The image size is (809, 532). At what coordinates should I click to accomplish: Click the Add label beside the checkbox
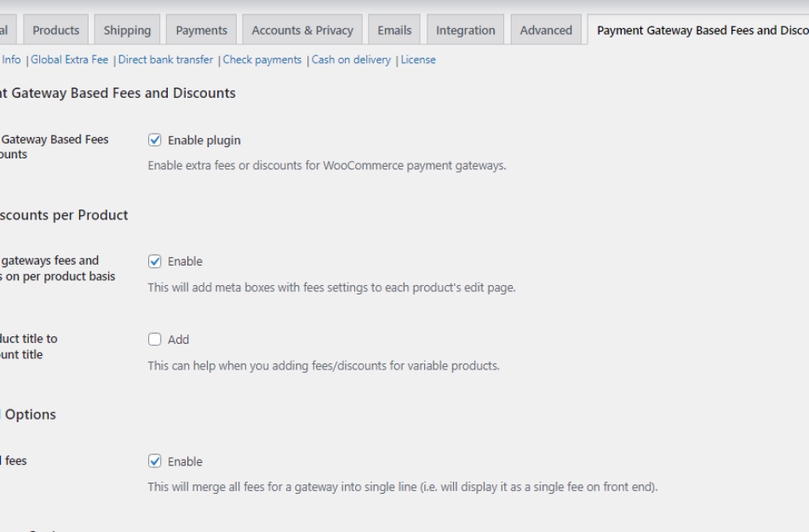coord(180,339)
